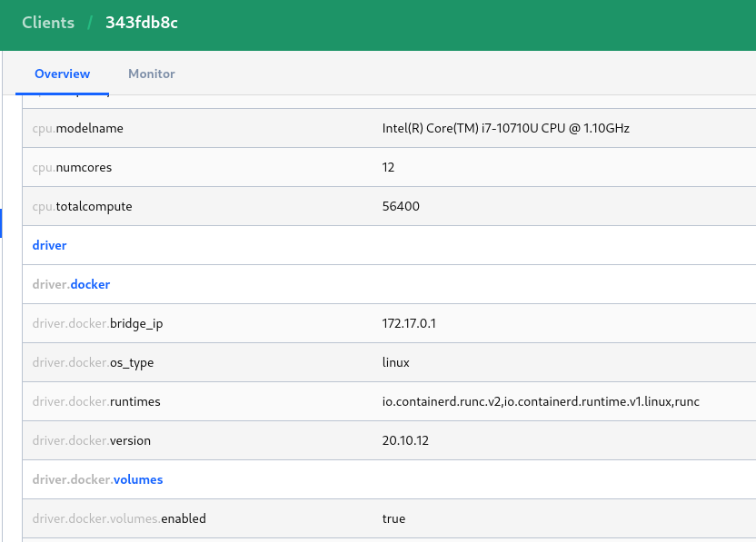The width and height of the screenshot is (756, 542).
Task: Select the 172.17.0.1 bridge IP value
Action: [x=409, y=323]
